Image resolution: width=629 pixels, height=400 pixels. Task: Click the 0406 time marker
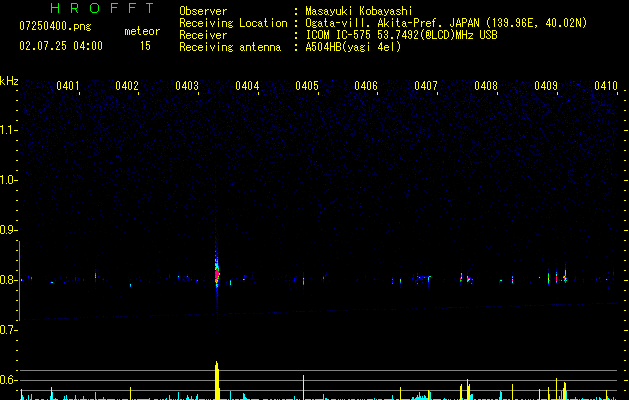pos(366,86)
